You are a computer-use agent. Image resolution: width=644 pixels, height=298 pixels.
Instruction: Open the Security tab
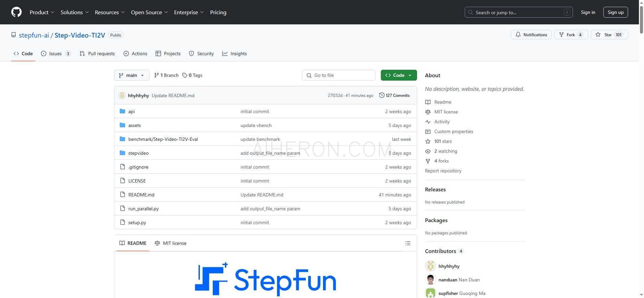click(x=201, y=54)
